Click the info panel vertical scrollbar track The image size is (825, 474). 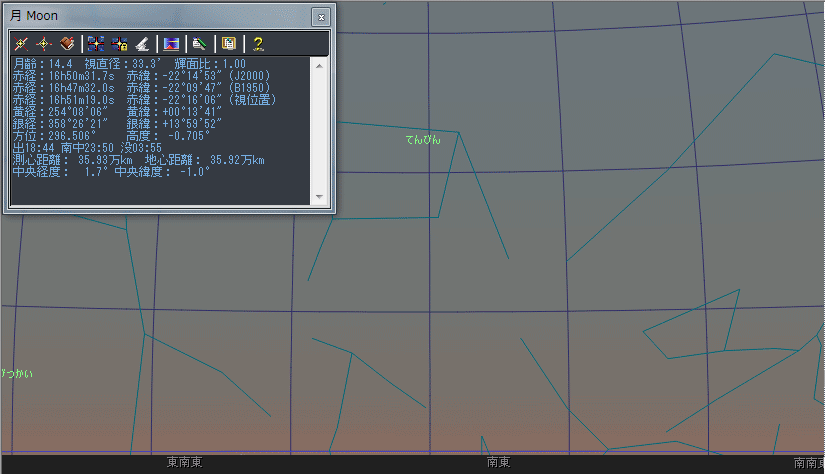pos(319,130)
